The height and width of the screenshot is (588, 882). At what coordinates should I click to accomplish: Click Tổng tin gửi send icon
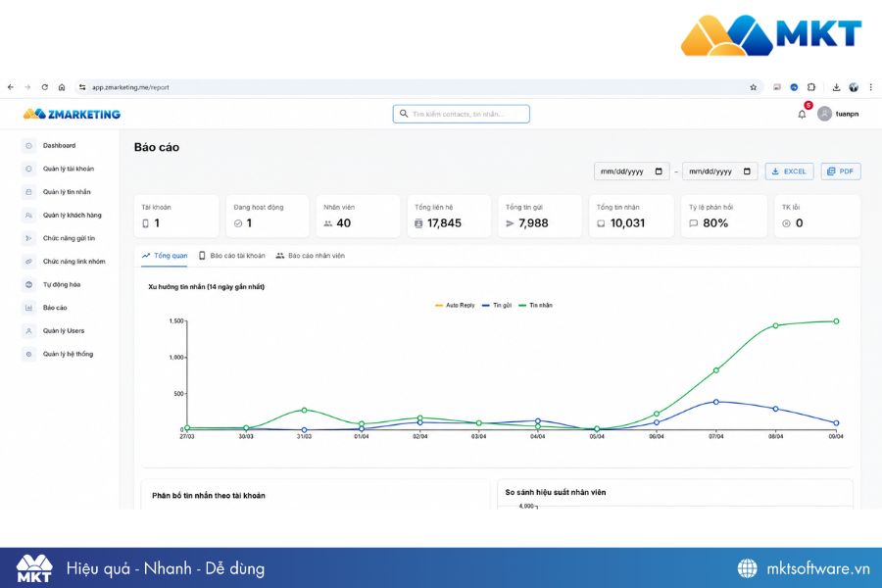click(510, 223)
